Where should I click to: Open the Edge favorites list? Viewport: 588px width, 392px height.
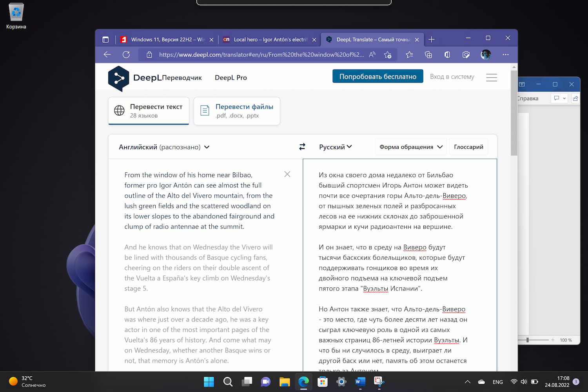[x=409, y=55]
